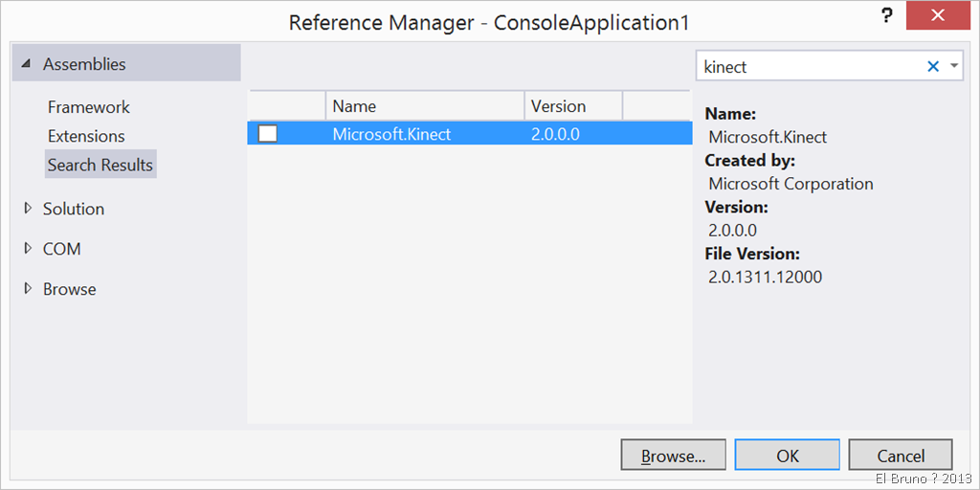Collapse the Assemblies section triangle

(x=28, y=64)
